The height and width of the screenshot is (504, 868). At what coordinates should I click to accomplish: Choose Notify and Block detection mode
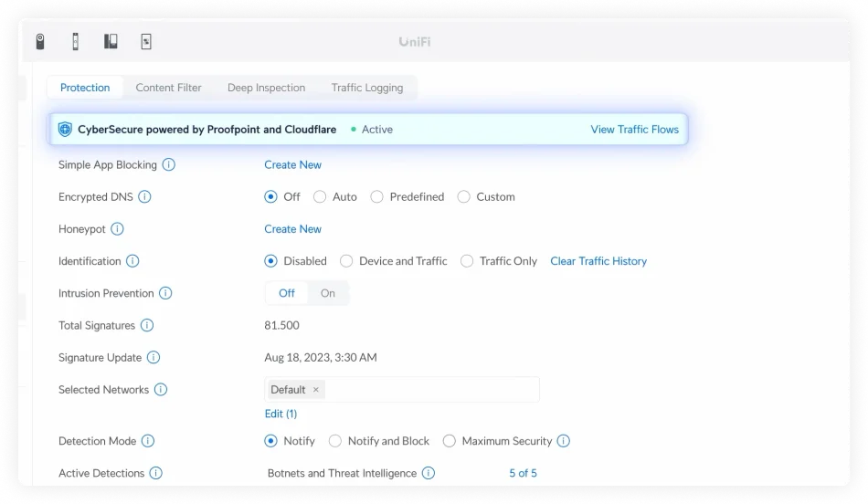(x=335, y=441)
